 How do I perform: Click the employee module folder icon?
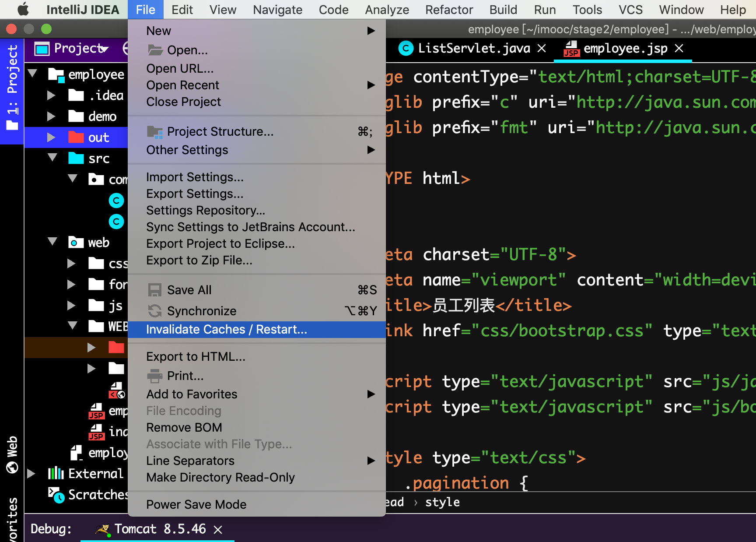(56, 74)
